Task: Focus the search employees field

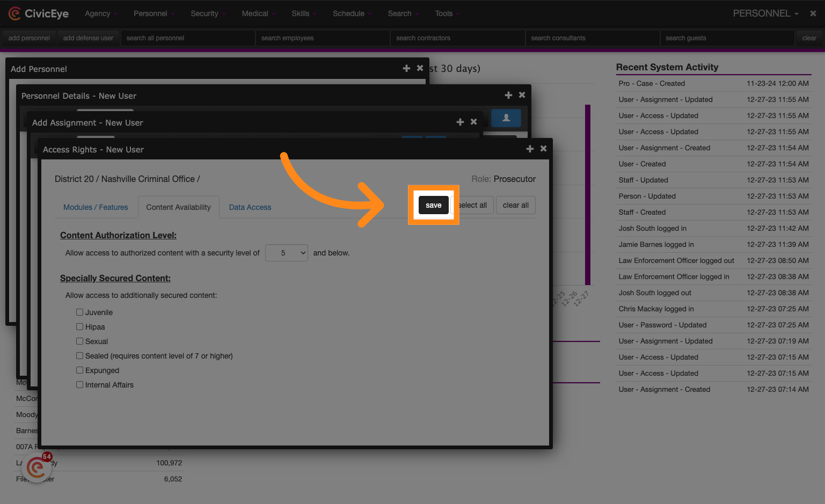Action: click(x=323, y=38)
